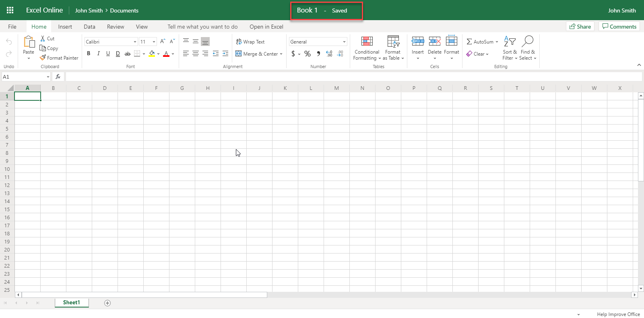Click the Share button

point(580,26)
